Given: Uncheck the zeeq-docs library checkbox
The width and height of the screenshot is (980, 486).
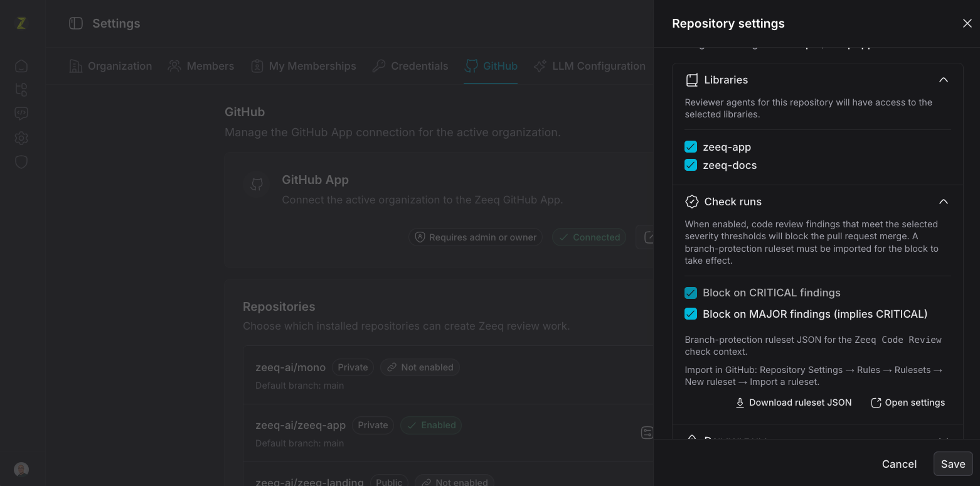Looking at the screenshot, I should tap(691, 165).
